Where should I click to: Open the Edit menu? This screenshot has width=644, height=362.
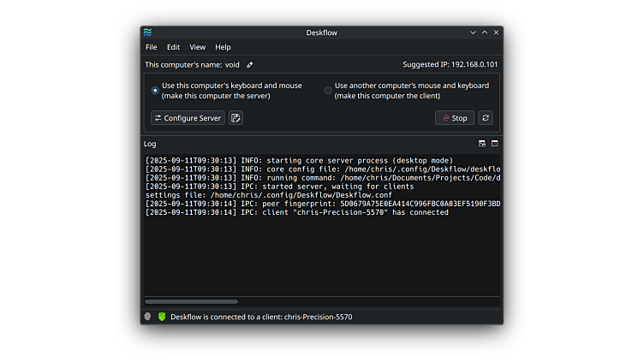coord(174,47)
